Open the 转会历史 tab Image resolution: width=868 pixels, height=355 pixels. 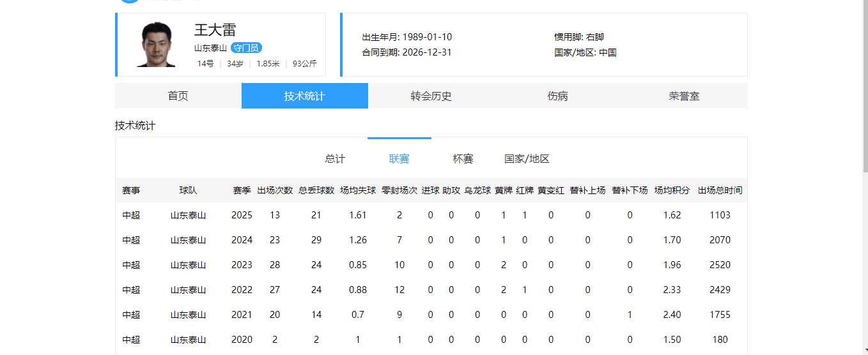[431, 96]
